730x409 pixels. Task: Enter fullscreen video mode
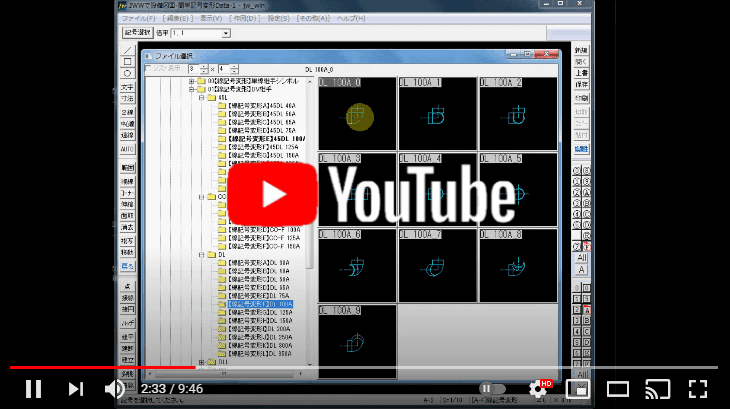[x=698, y=389]
